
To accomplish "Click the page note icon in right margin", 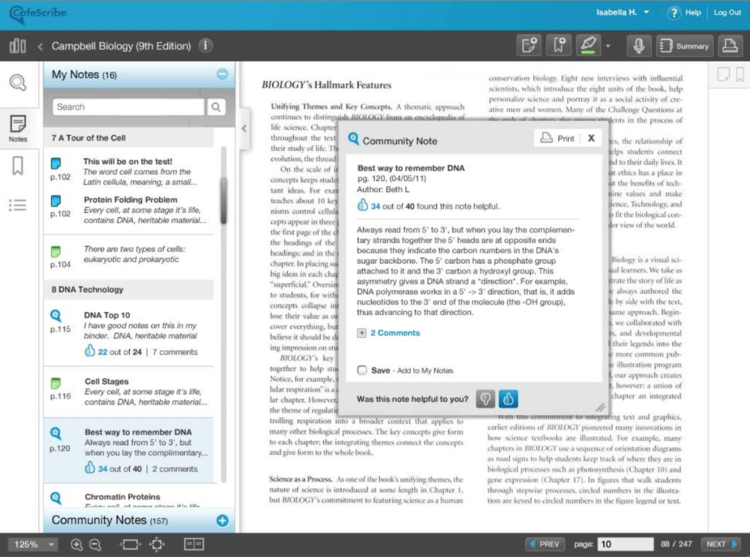I will pyautogui.click(x=723, y=74).
